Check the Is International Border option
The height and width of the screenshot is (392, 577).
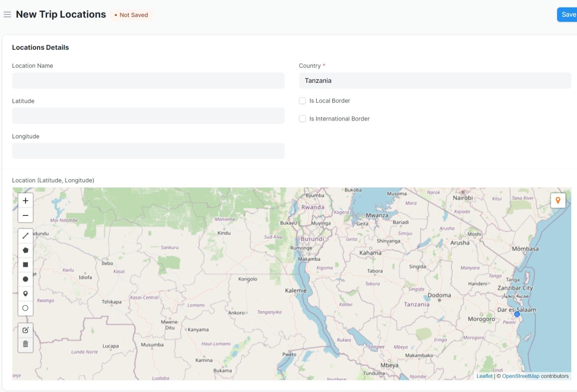(x=302, y=119)
